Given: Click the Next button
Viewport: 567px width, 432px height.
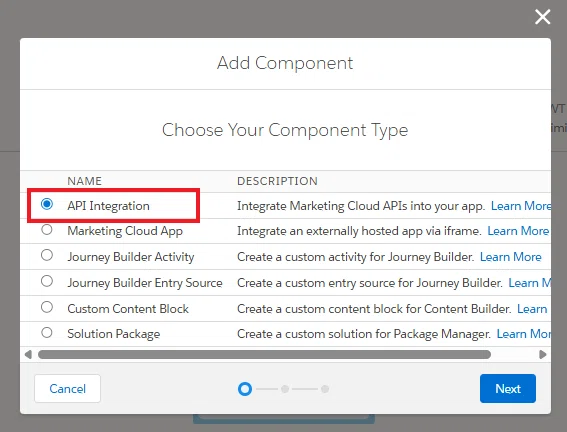Looking at the screenshot, I should click(508, 389).
